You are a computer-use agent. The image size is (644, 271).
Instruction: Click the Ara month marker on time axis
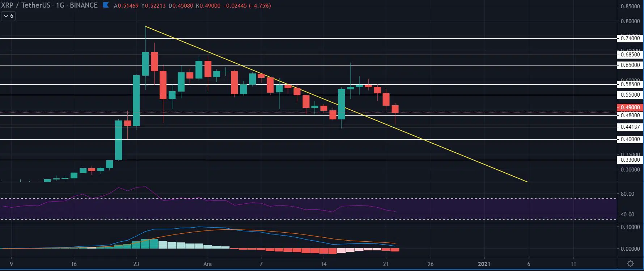coord(207,264)
